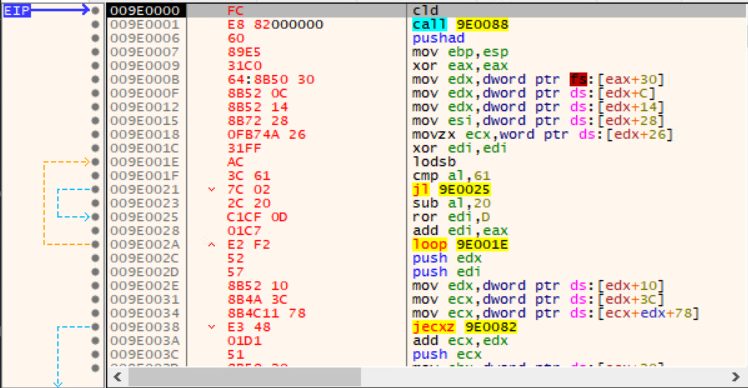Viewport: 748px width, 388px height.
Task: Select loop 9E001E instruction
Action: (x=460, y=244)
